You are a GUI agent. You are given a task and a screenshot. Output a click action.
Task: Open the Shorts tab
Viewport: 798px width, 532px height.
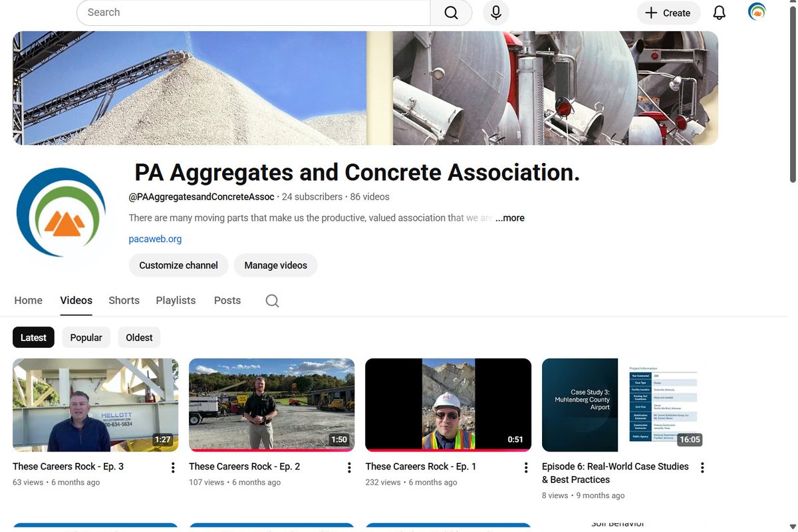pyautogui.click(x=124, y=301)
